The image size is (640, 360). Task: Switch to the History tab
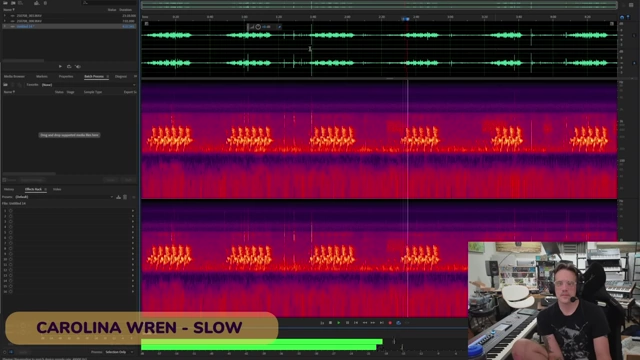pos(9,189)
